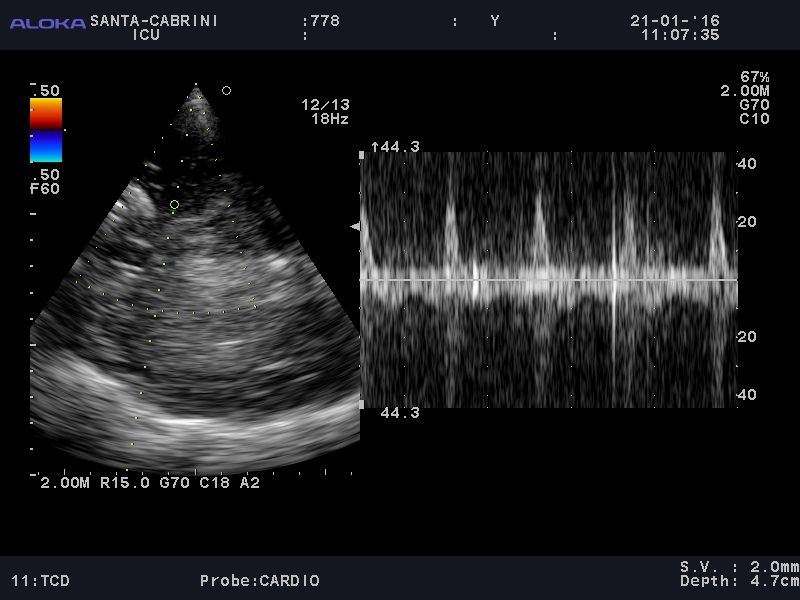
Task: Click the ALOKA logo
Action: click(x=47, y=22)
